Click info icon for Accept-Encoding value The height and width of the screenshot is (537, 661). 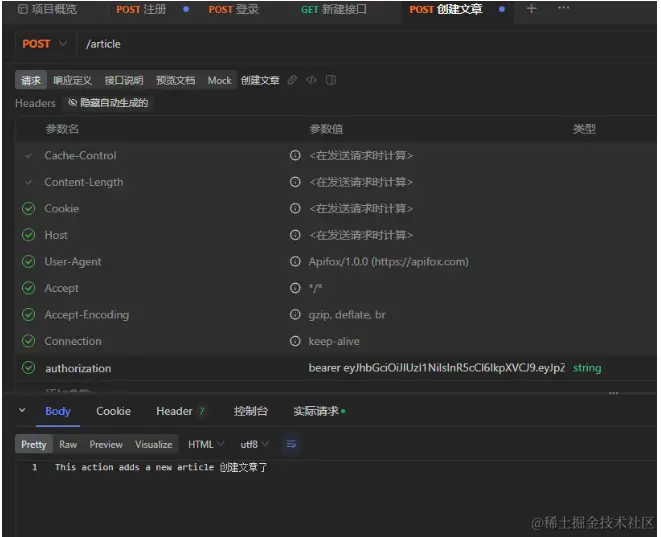(295, 314)
